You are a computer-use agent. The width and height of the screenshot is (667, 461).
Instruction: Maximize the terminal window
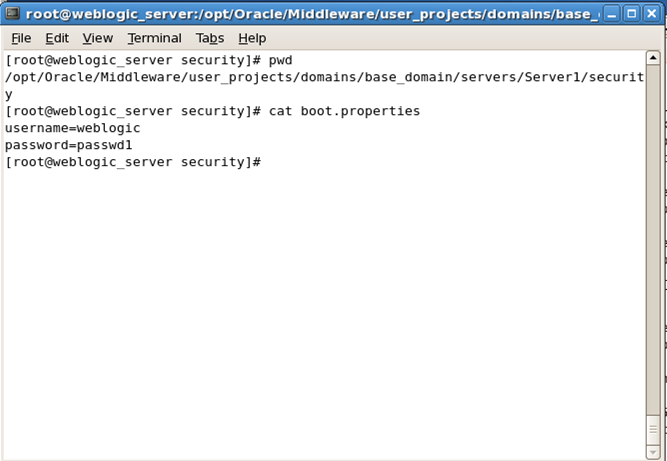632,14
